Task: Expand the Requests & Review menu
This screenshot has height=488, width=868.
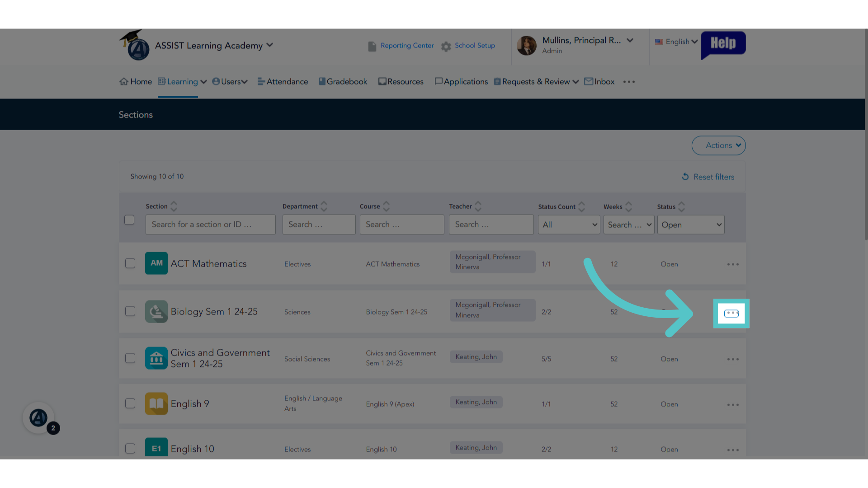Action: [536, 82]
